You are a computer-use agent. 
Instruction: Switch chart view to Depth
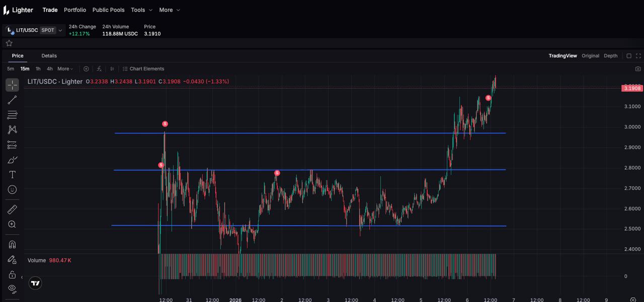coord(610,56)
